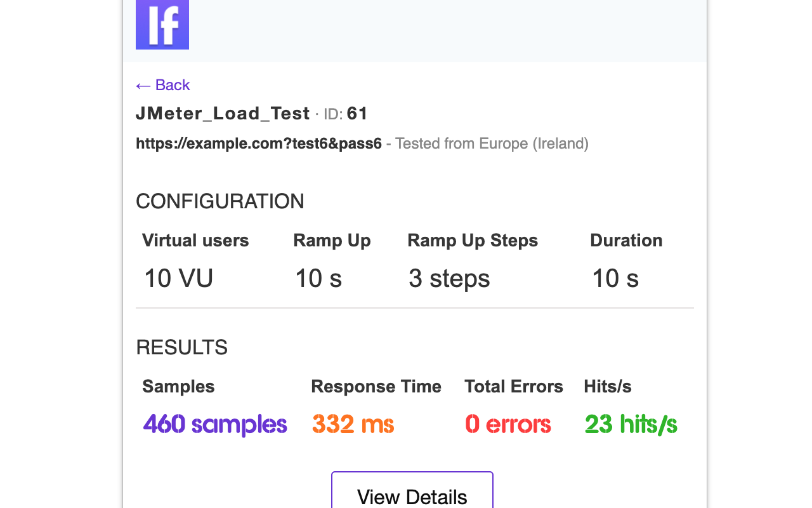Viewport: 812px width, 508px height.
Task: Click the RESULTS section heading
Action: click(181, 347)
